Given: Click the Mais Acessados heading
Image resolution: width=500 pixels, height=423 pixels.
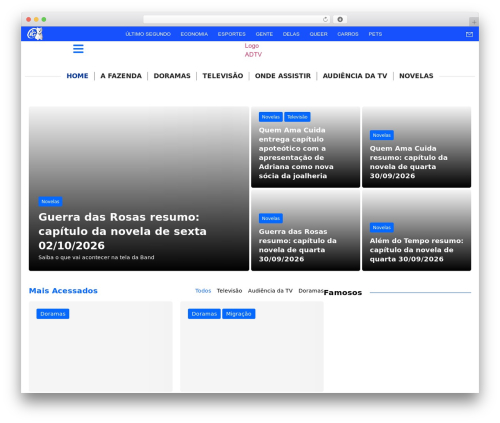Looking at the screenshot, I should coord(63,291).
